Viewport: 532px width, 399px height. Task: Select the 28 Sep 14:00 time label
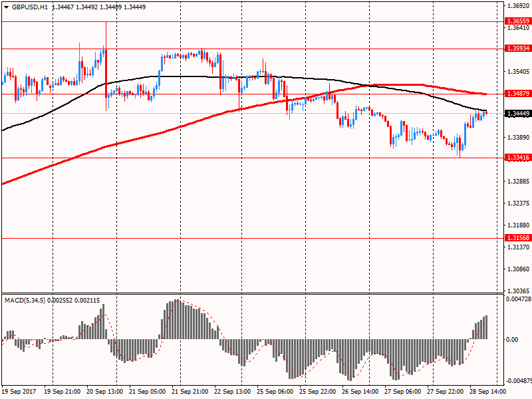(488, 392)
